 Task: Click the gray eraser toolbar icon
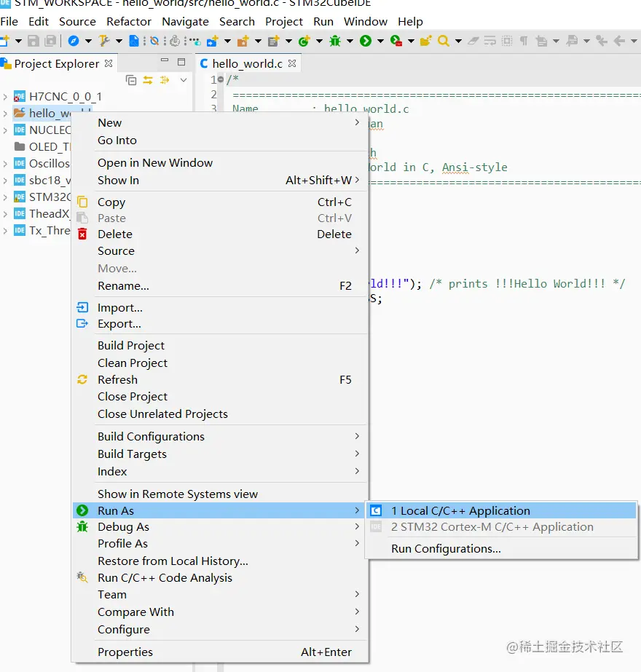[473, 41]
